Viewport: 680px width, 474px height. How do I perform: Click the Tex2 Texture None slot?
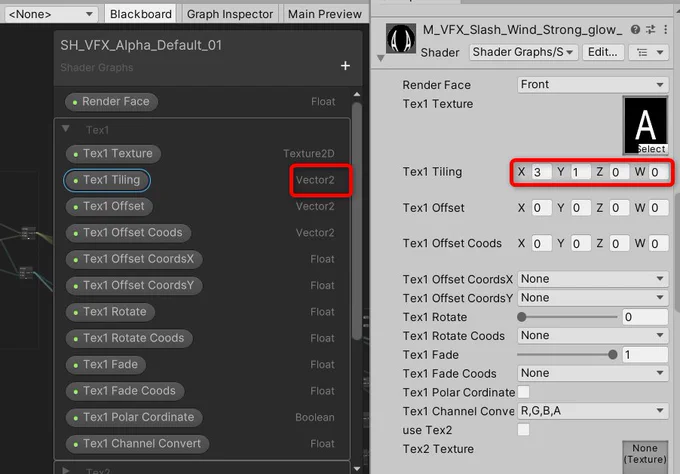[x=645, y=457]
